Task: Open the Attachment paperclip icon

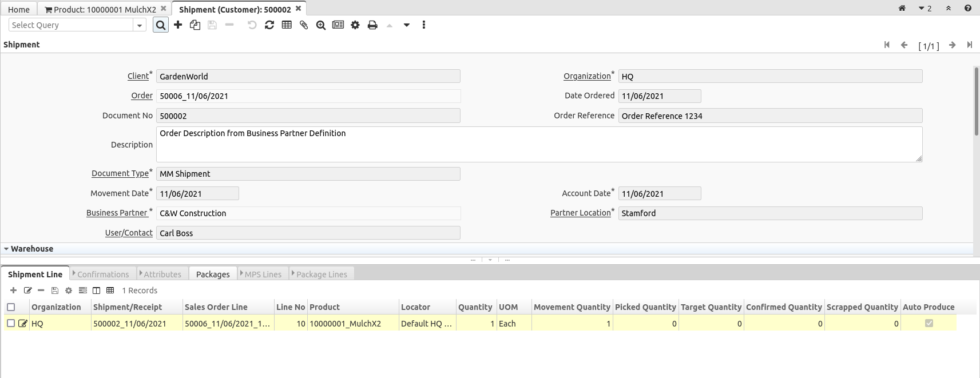Action: click(304, 25)
